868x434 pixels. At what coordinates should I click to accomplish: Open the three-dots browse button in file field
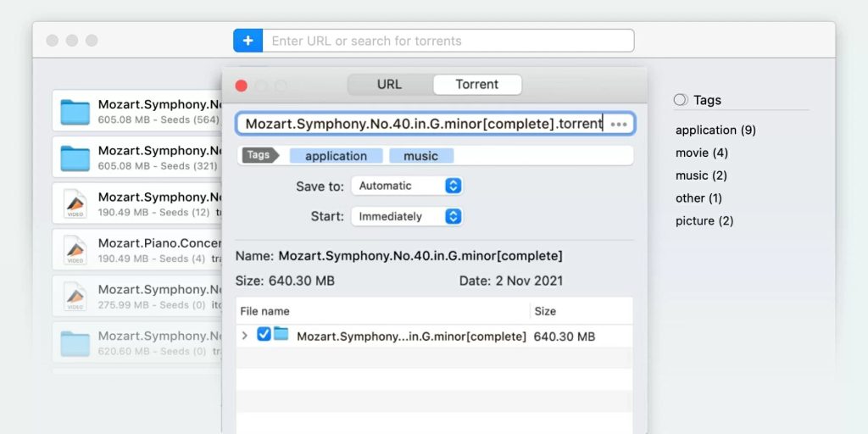pyautogui.click(x=618, y=124)
